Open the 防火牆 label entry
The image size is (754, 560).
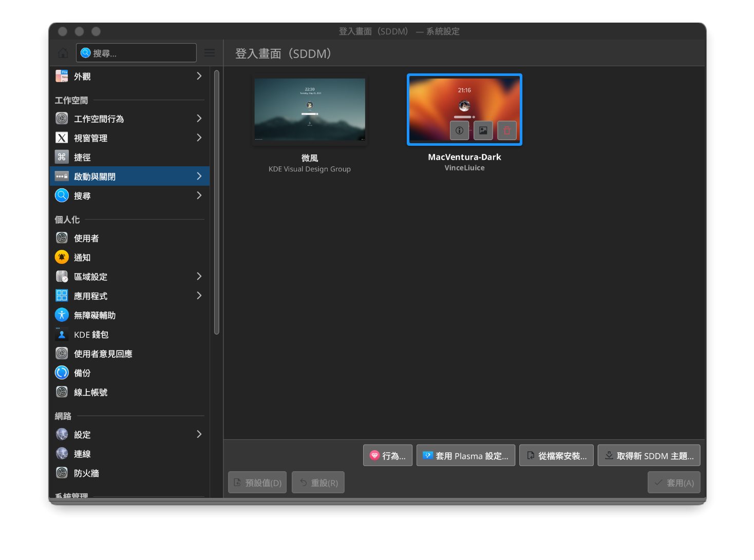86,473
